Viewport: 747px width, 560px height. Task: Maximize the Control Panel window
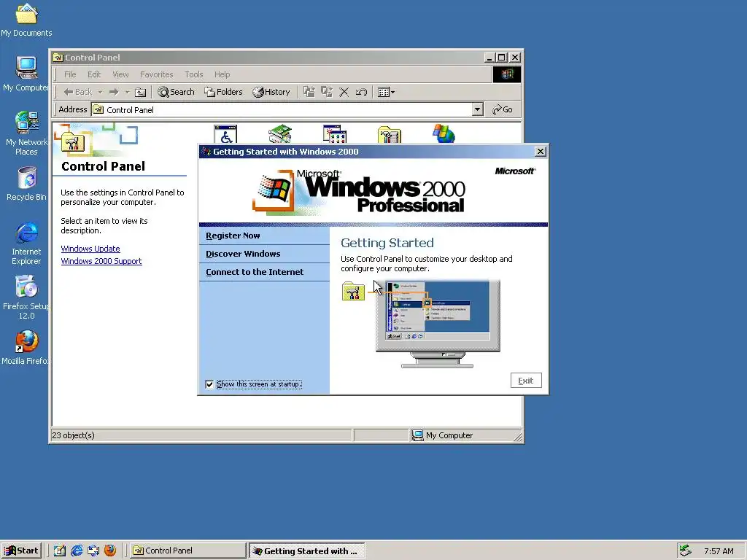tap(502, 58)
